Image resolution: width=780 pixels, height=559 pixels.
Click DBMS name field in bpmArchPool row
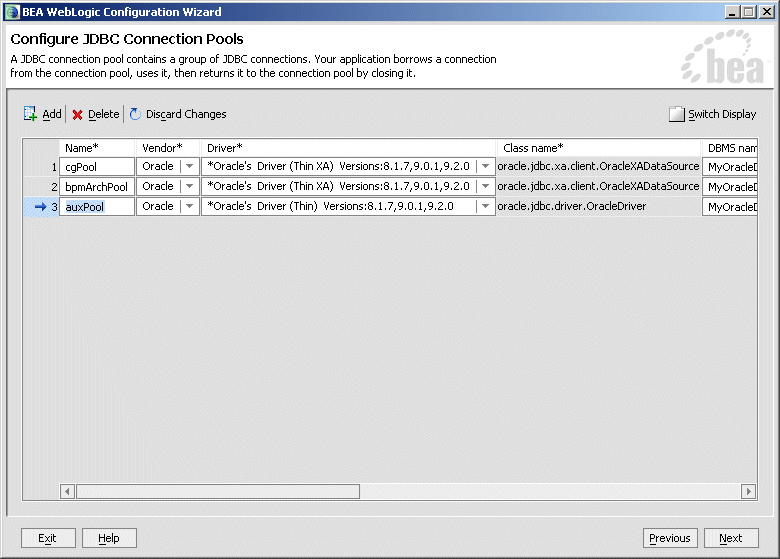[730, 186]
